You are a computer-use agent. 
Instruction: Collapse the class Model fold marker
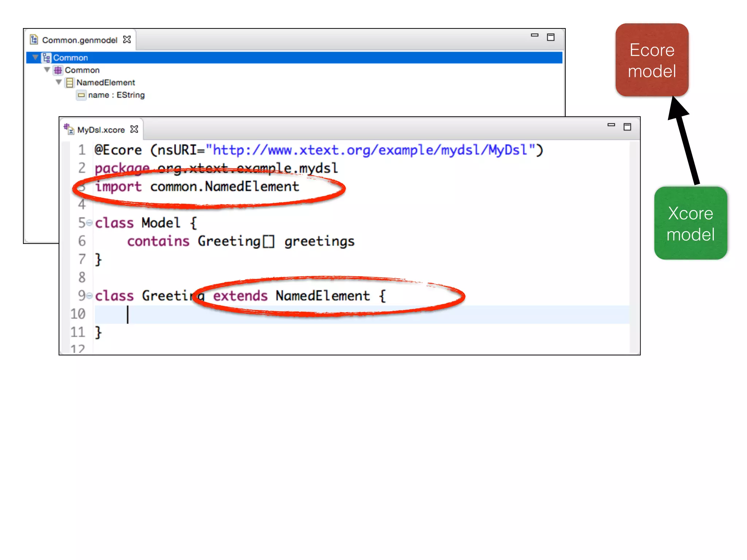(x=89, y=222)
